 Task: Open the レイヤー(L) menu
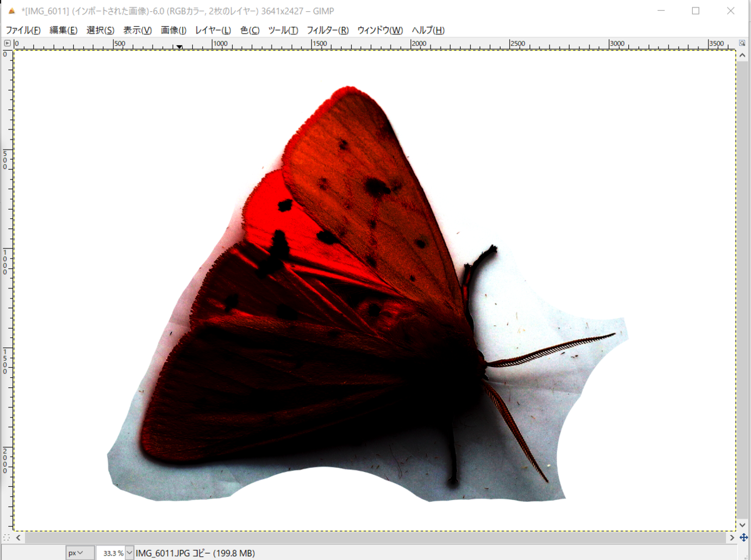point(213,30)
